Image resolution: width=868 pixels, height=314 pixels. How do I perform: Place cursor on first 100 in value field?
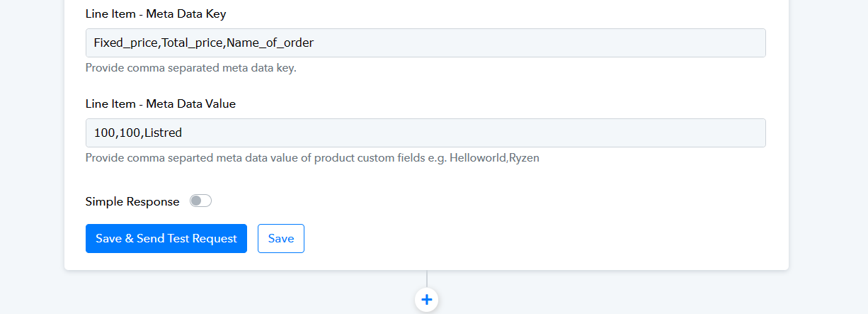103,133
